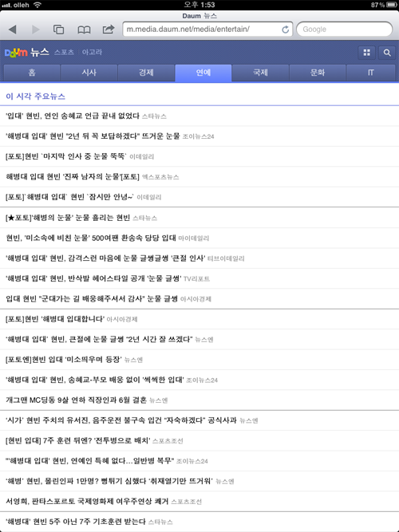
Task: Switch to the IT tab
Action: [371, 73]
